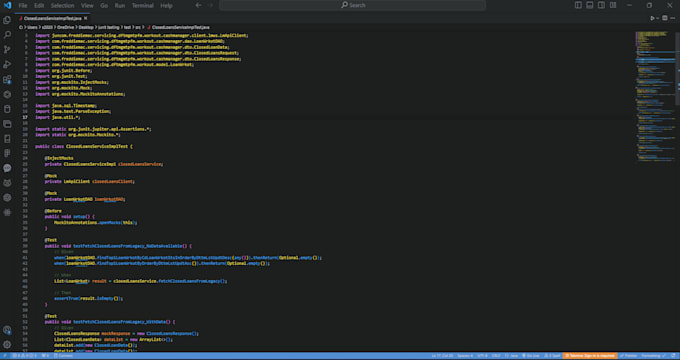Screen dimensions: 680x360
Task: Click the VS Code logo in the title bar
Action: (x=7, y=5)
